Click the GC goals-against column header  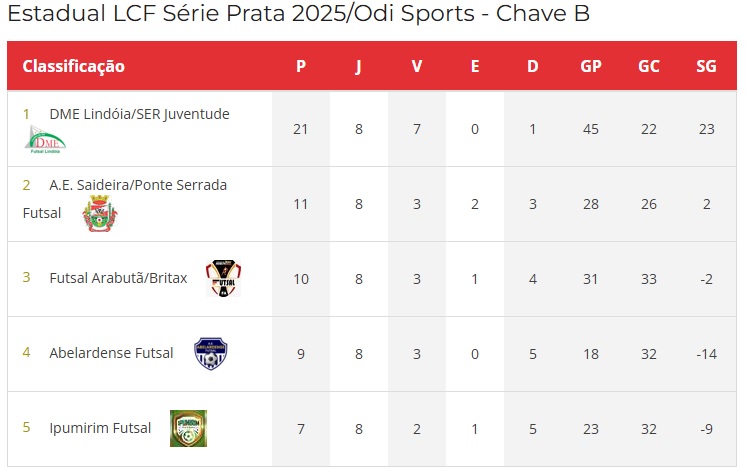[648, 66]
